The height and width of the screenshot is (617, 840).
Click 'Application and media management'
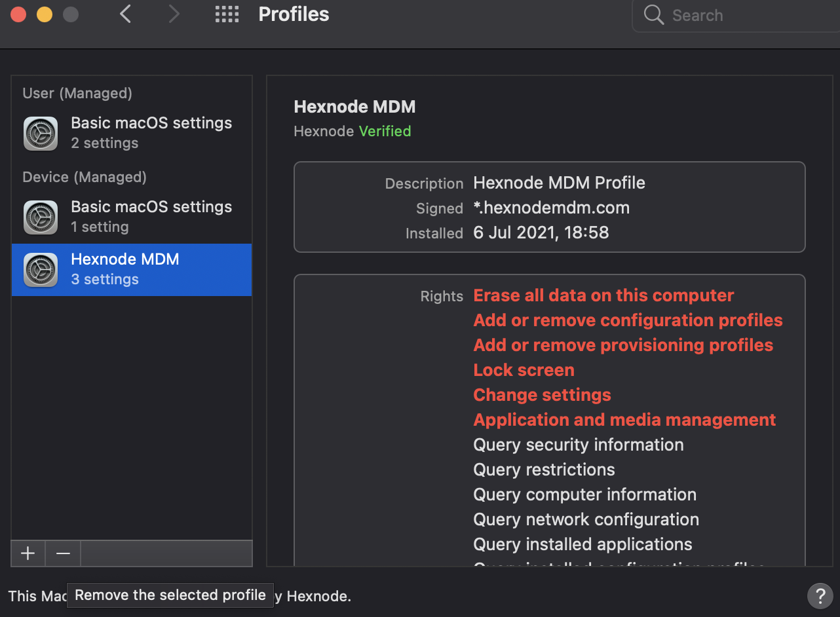pyautogui.click(x=624, y=420)
